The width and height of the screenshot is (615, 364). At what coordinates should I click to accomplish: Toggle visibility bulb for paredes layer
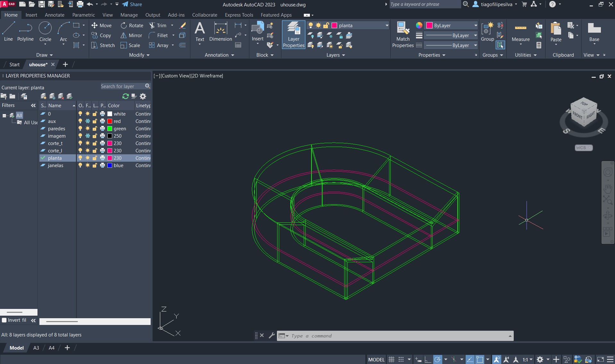[x=80, y=129]
